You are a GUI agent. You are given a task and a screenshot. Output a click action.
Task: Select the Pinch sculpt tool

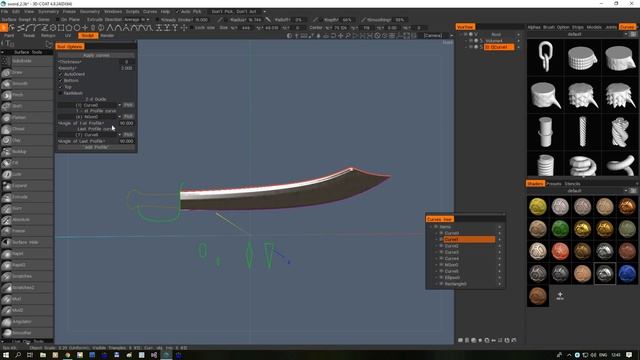click(27, 95)
